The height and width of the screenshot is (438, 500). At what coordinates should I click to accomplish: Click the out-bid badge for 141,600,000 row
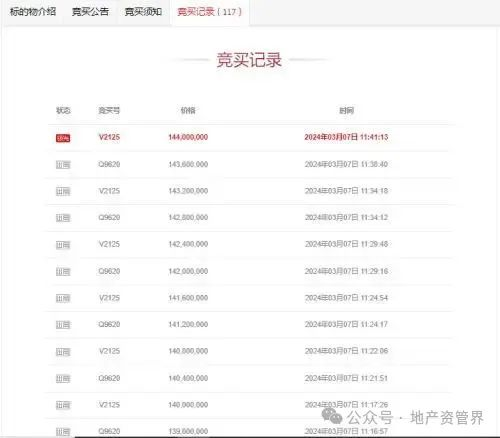click(63, 298)
